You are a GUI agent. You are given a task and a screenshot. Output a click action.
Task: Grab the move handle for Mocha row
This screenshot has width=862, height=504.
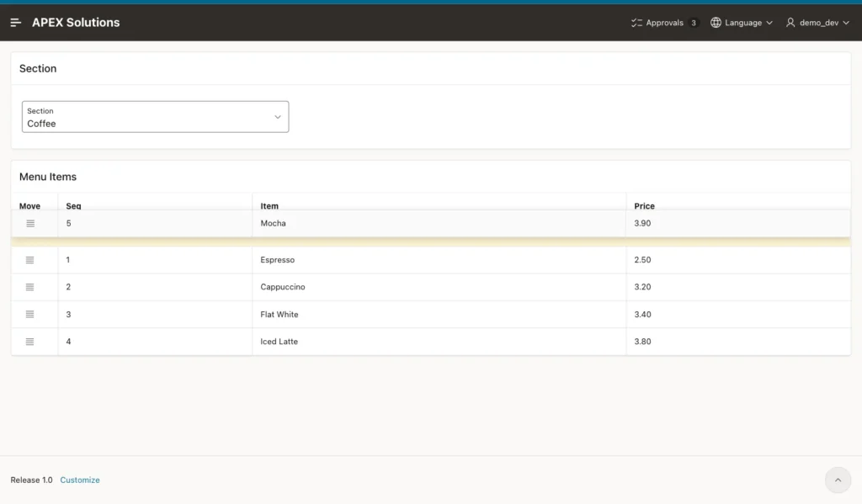[30, 224]
